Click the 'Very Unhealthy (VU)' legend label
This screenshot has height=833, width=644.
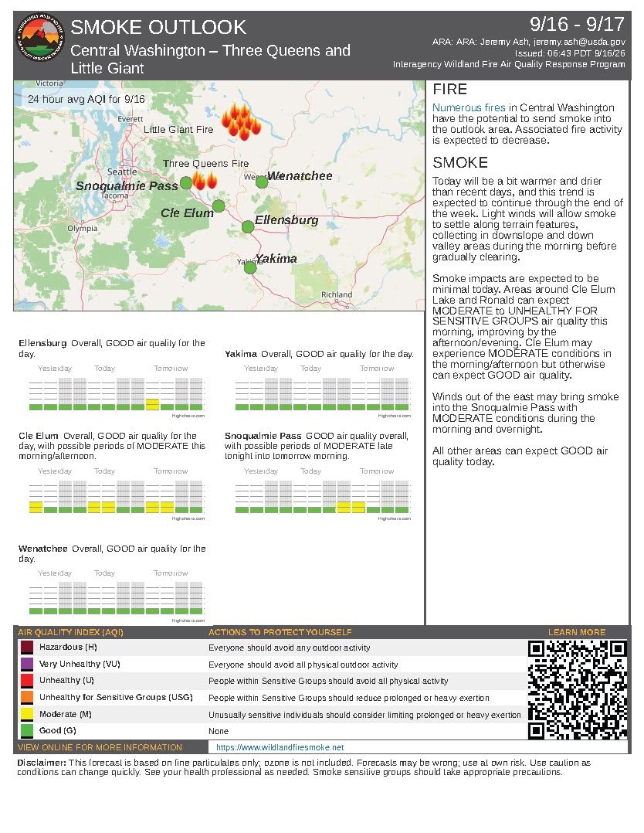point(80,664)
